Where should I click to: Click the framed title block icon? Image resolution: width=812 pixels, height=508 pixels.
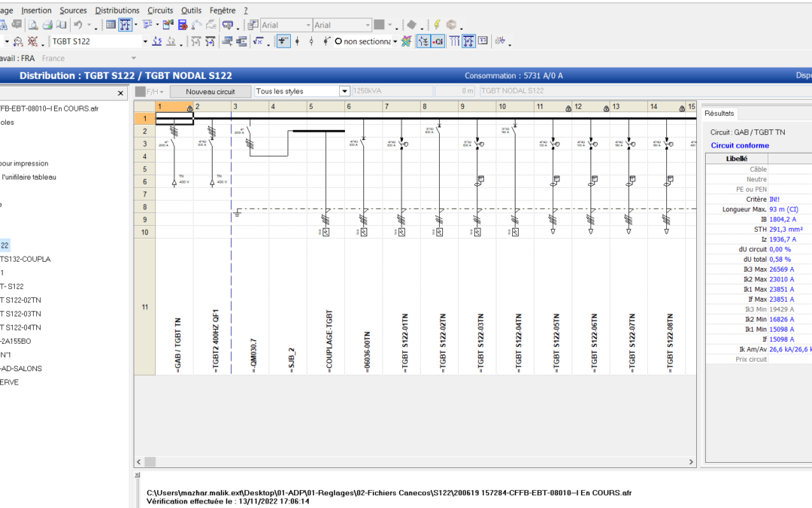pyautogui.click(x=483, y=41)
